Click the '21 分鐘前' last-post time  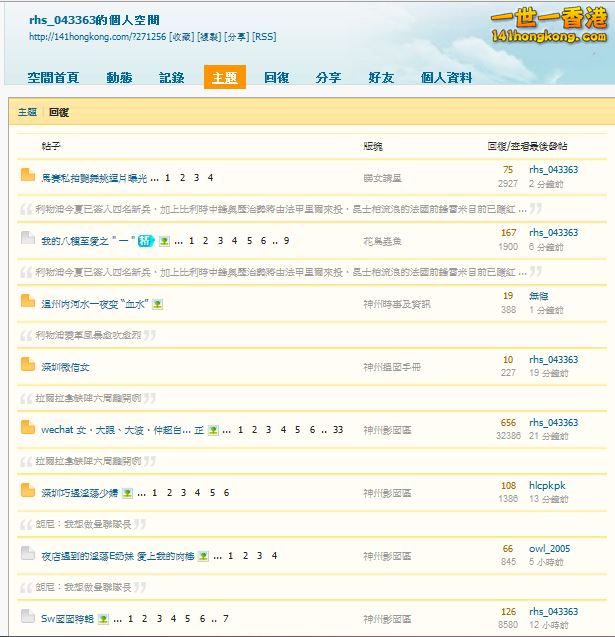(x=548, y=436)
